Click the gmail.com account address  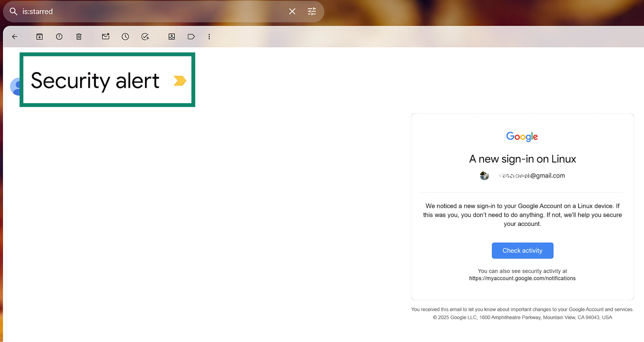click(532, 176)
